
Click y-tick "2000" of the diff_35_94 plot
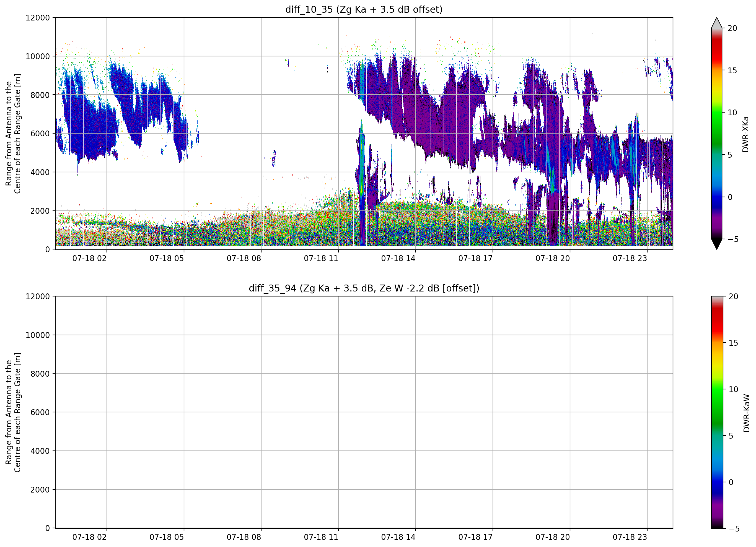click(40, 490)
